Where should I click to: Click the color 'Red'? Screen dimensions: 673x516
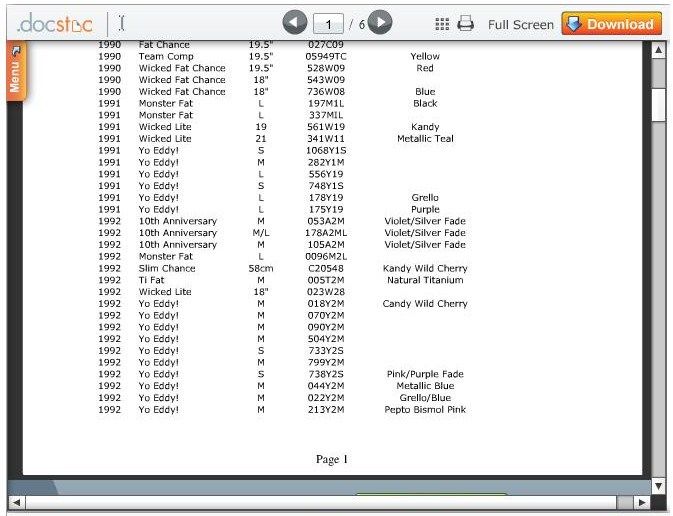(425, 68)
